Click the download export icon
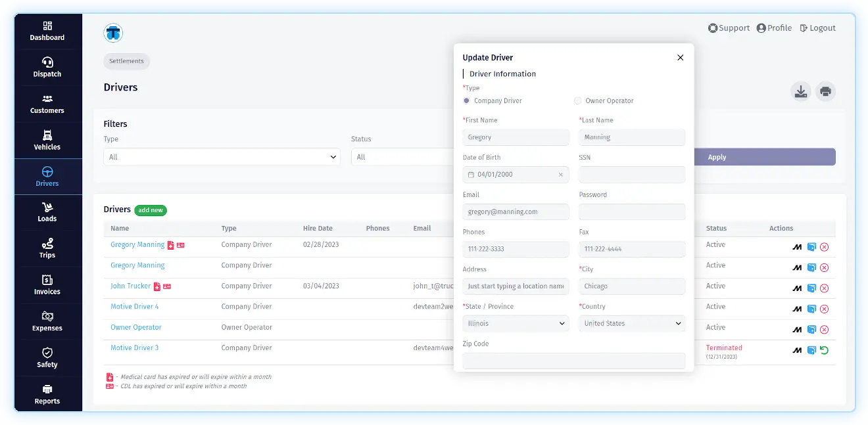The image size is (868, 425). 800,91
